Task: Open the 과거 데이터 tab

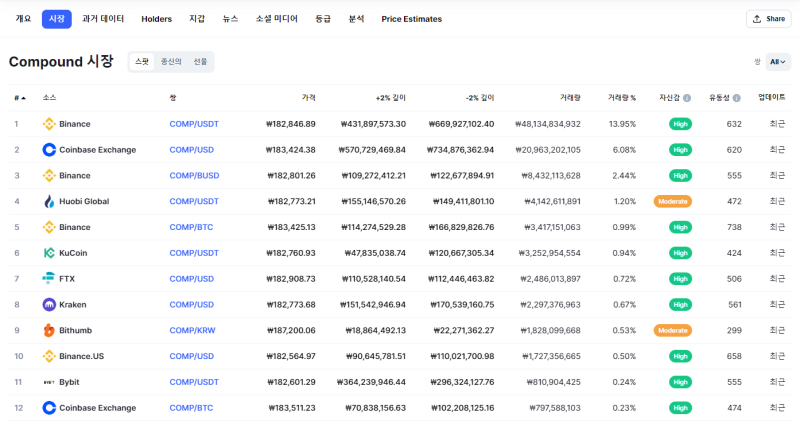Action: point(103,19)
